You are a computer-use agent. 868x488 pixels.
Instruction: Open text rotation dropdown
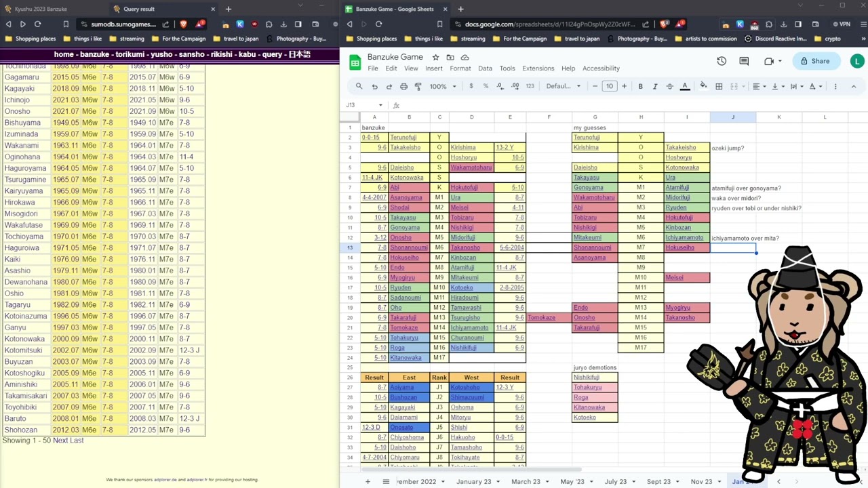pos(815,86)
